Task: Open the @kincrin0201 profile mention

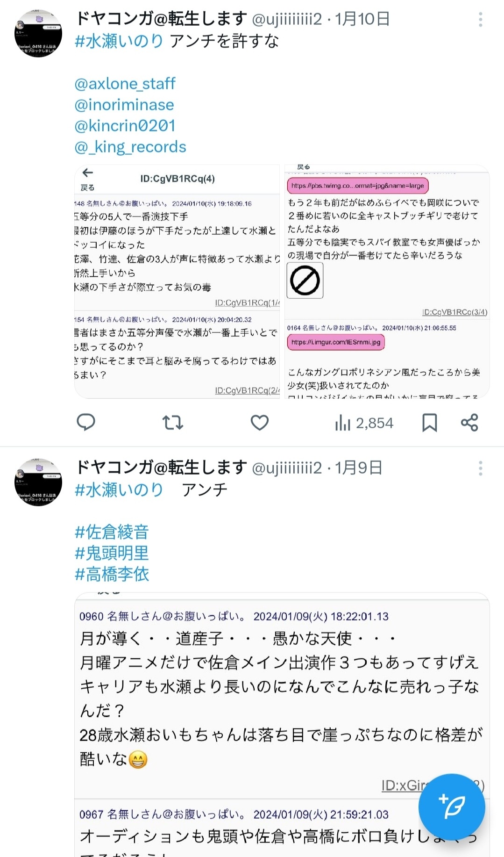Action: [x=125, y=126]
